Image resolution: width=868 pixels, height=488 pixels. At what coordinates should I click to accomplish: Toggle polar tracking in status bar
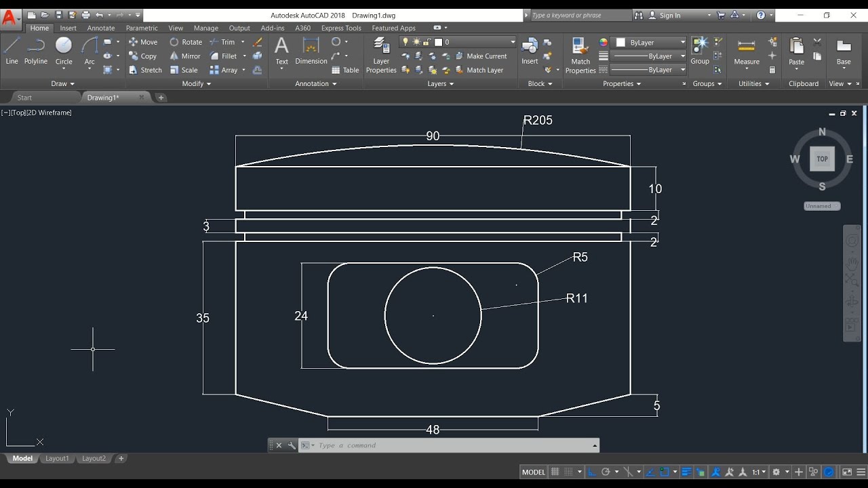pos(606,472)
